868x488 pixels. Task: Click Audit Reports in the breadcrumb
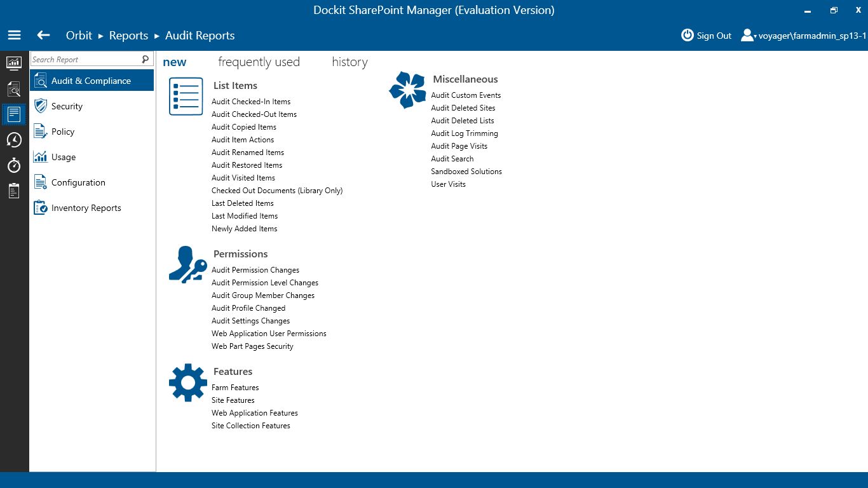point(200,36)
